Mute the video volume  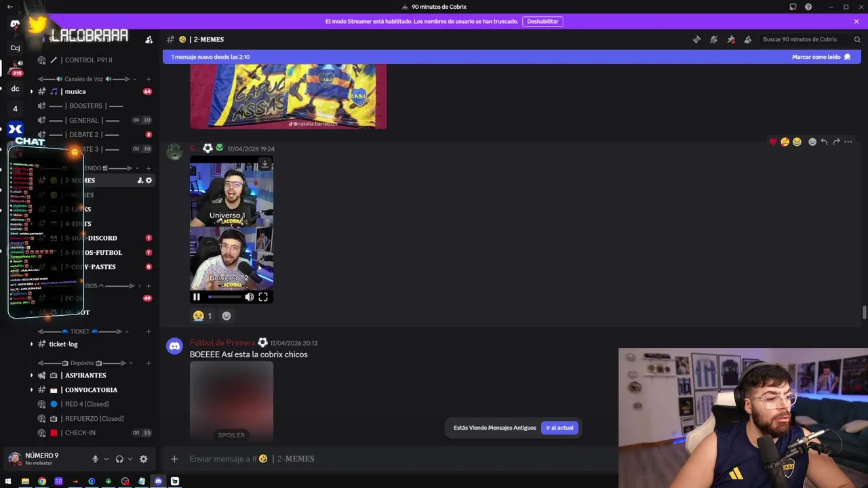[250, 297]
